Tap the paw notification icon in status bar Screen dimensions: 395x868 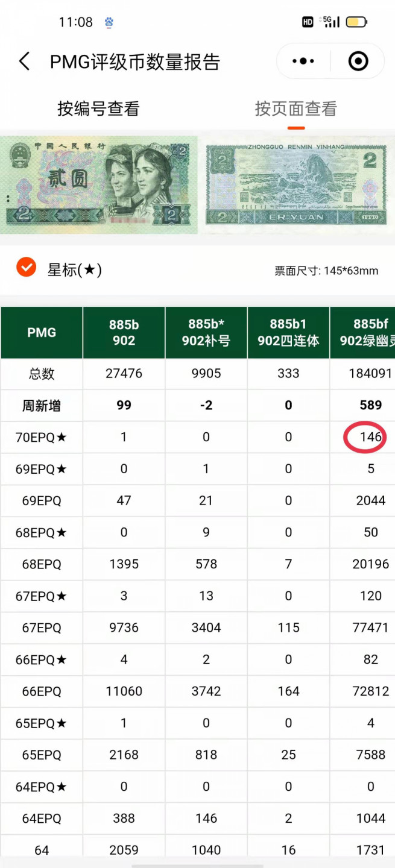pos(109,23)
